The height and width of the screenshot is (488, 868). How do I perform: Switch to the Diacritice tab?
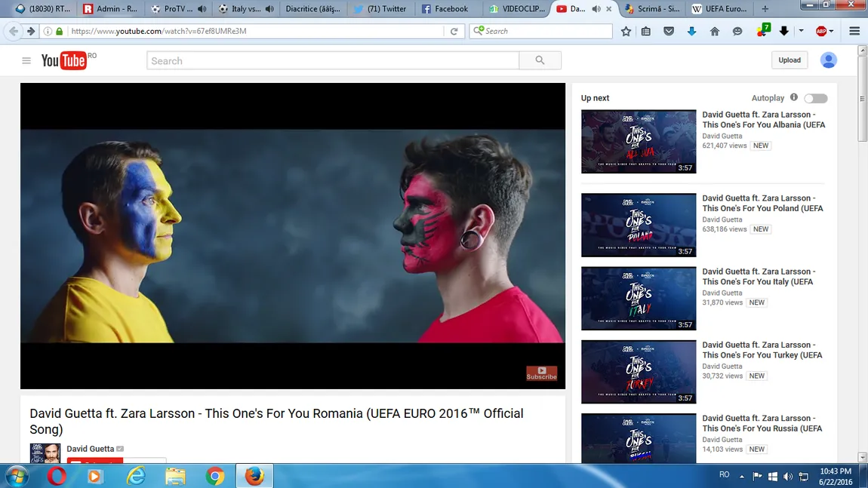(x=312, y=9)
